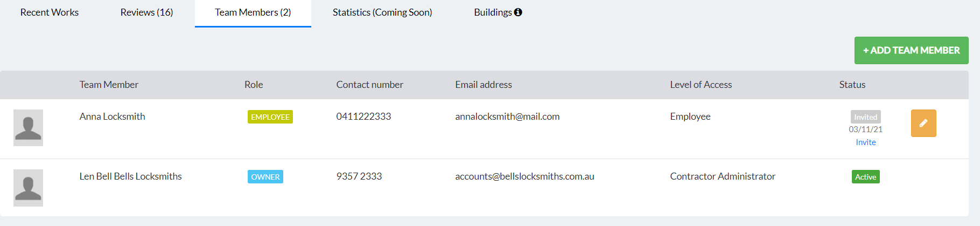This screenshot has height=226, width=980.
Task: Click the Status column header
Action: pyautogui.click(x=852, y=85)
